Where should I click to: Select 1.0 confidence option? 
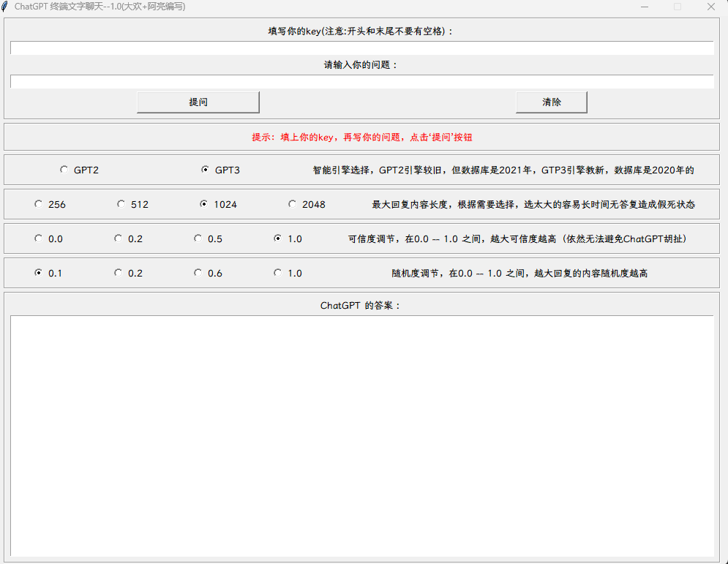[277, 238]
